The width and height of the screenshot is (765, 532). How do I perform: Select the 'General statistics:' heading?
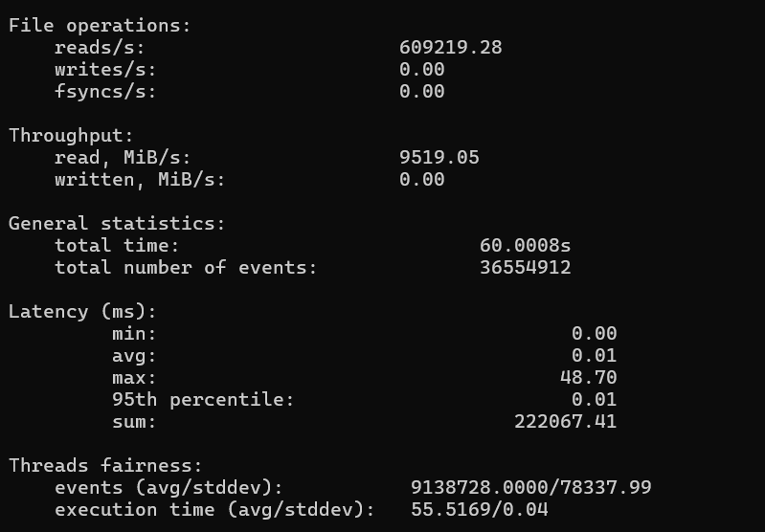(x=117, y=223)
